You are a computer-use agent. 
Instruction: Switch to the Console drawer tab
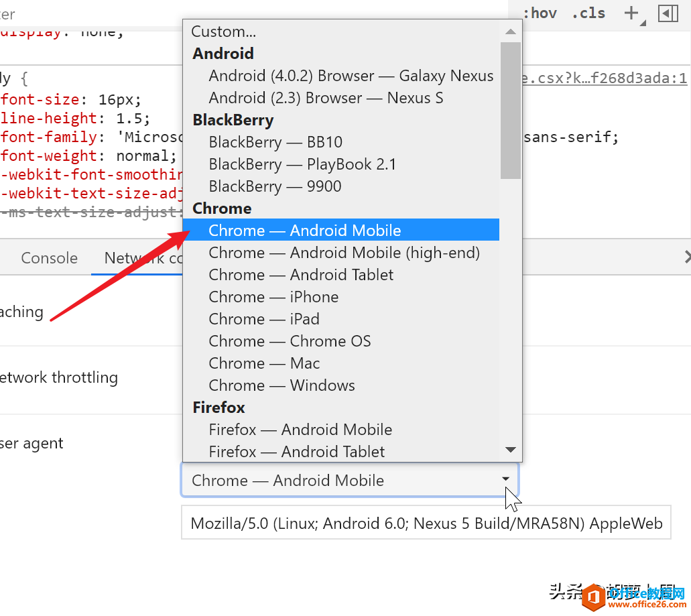(x=50, y=258)
